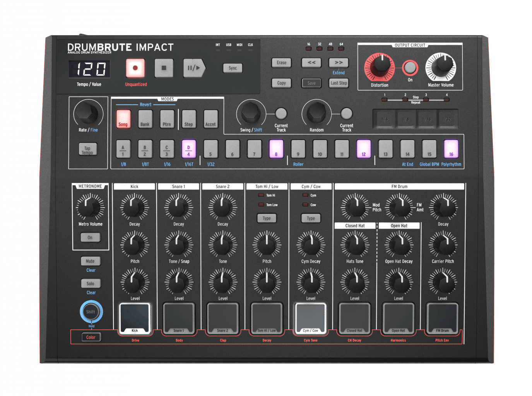Image resolution: width=532 pixels, height=396 pixels.
Task: Click the Master Volume knob
Action: [x=441, y=67]
